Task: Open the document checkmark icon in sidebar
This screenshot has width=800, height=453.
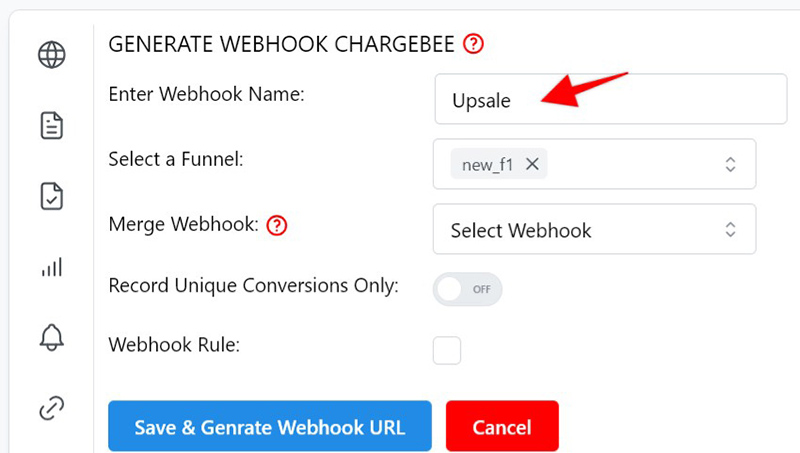Action: point(52,196)
